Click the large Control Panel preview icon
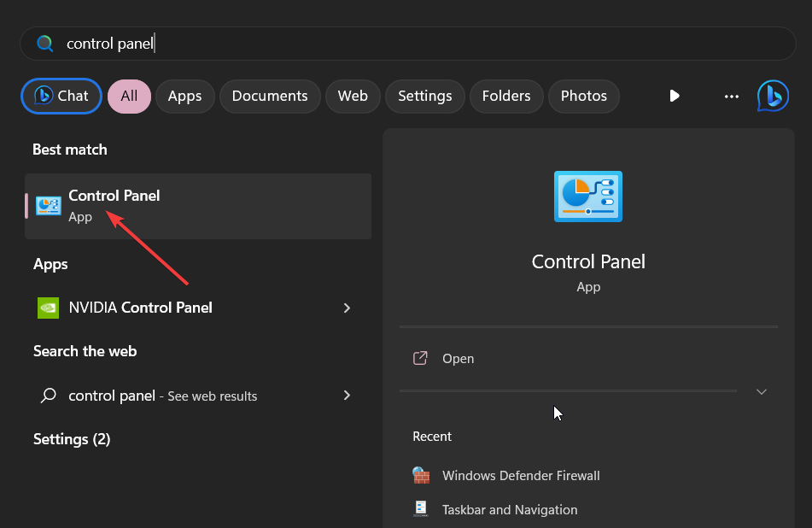 [588, 197]
